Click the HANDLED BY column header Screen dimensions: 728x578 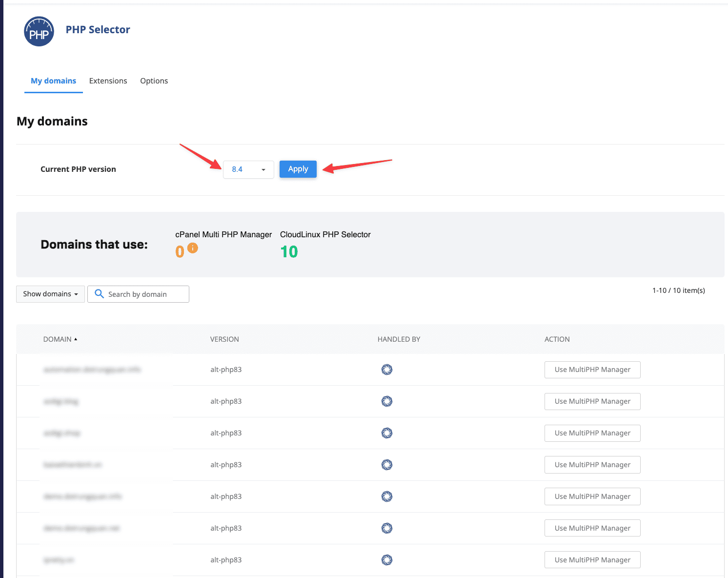[x=399, y=339]
